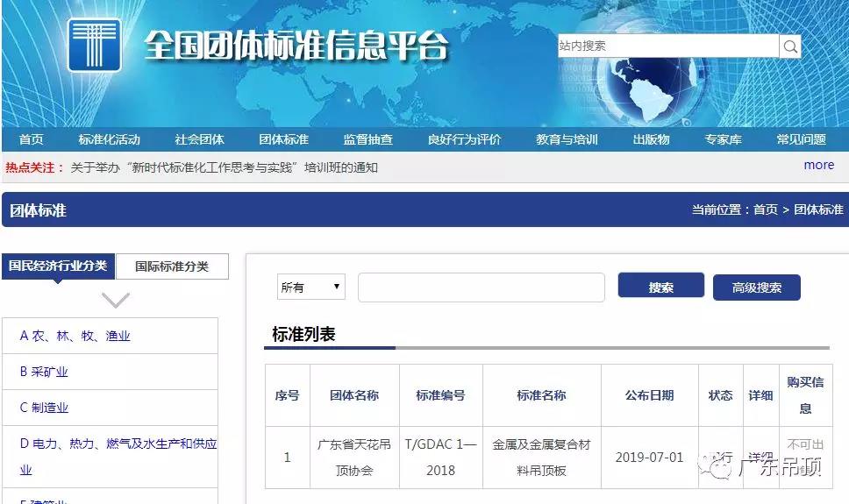Open the 标准化活动 menu item

point(110,139)
